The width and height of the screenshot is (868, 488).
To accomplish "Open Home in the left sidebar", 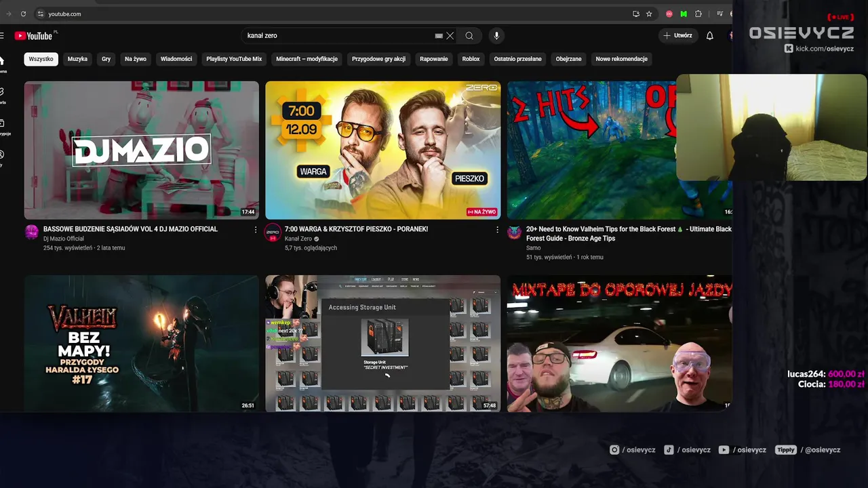I will coord(2,64).
